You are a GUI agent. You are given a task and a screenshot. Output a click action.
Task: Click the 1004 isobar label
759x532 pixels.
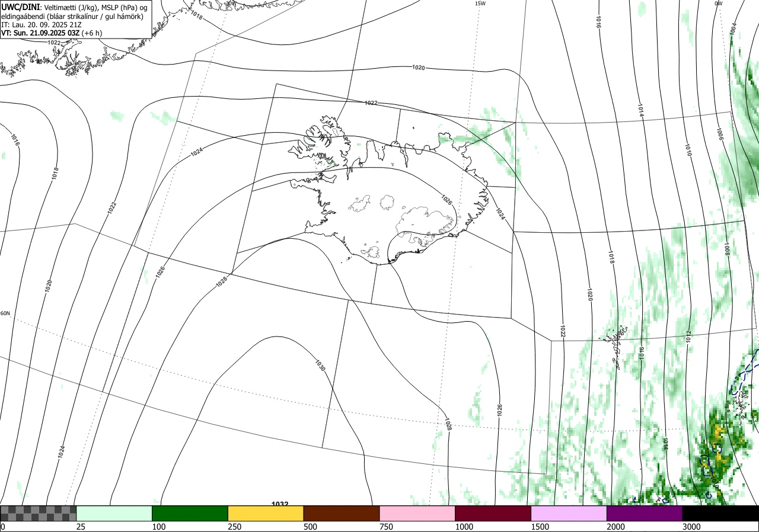733,28
